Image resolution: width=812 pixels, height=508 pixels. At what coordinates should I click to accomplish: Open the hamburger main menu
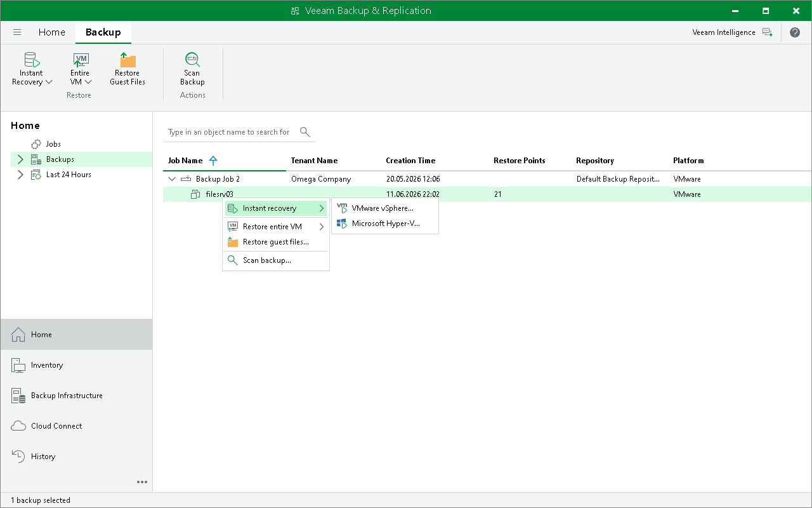17,32
